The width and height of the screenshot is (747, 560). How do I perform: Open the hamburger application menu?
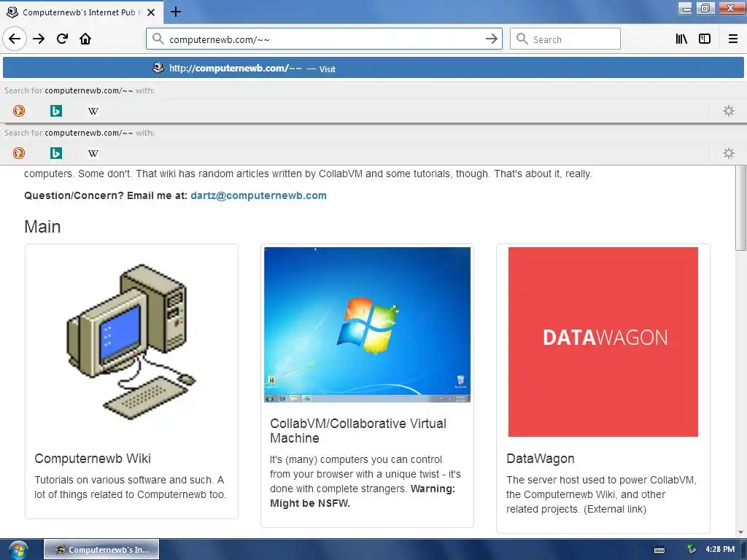[x=733, y=39]
